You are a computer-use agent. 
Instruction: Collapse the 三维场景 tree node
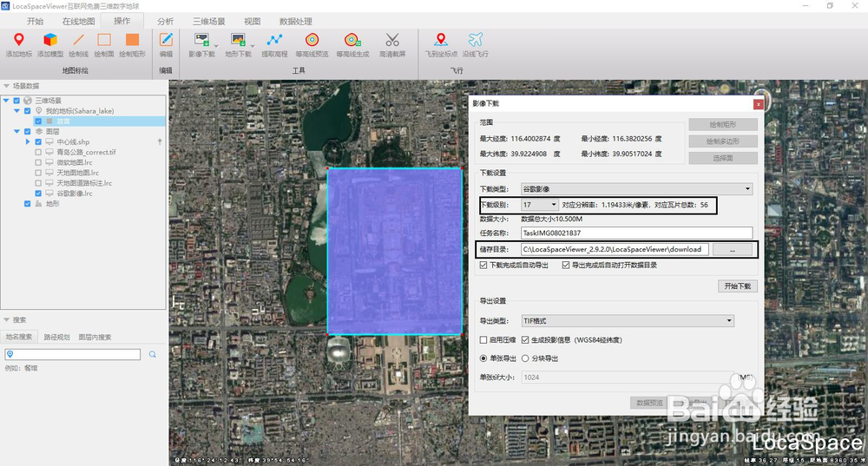click(6, 101)
